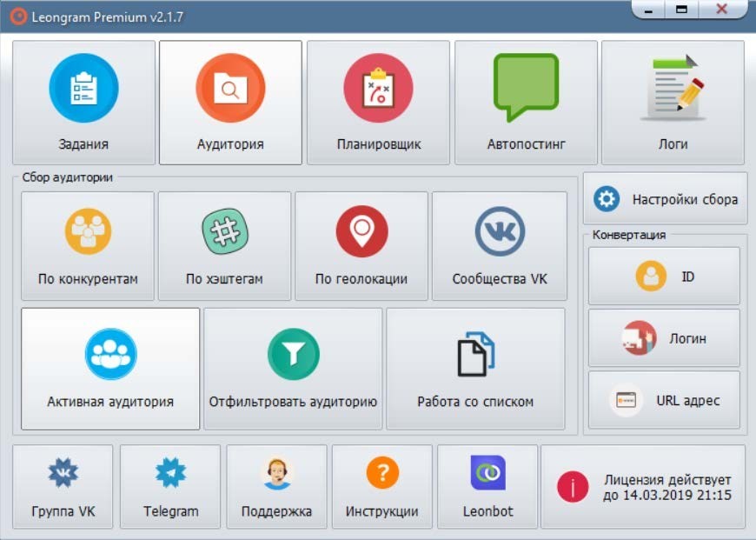This screenshot has width=756, height=540.
Task: Click the Отфильтровать аудиторию funnel icon
Action: click(293, 355)
